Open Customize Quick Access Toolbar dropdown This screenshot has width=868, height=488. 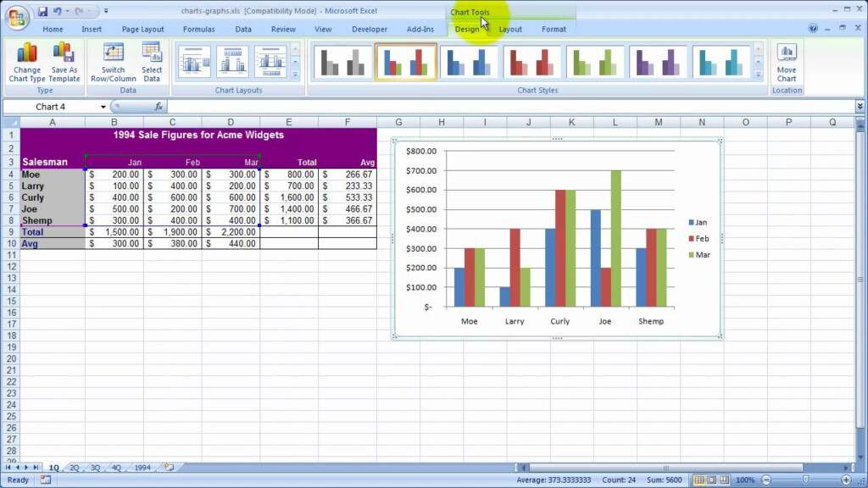[x=106, y=11]
